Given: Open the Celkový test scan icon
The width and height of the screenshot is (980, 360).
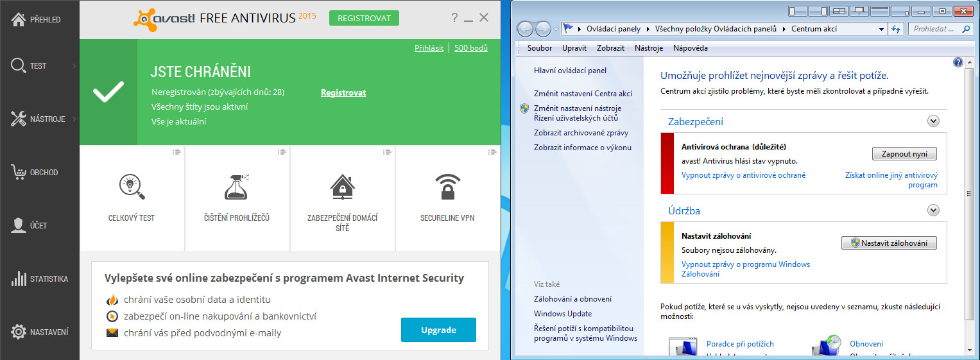Looking at the screenshot, I should [132, 187].
